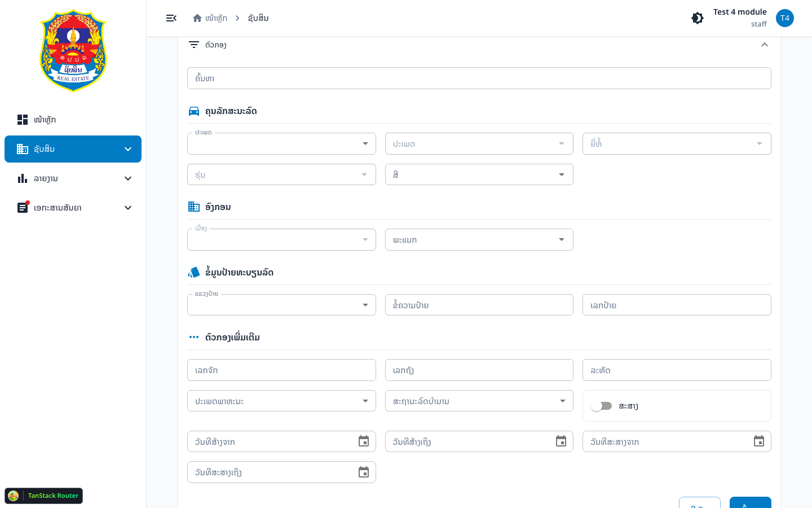The height and width of the screenshot is (508, 812).
Task: Expand the ເອກະສານສັນຍາ sidebar menu
Action: (73, 208)
